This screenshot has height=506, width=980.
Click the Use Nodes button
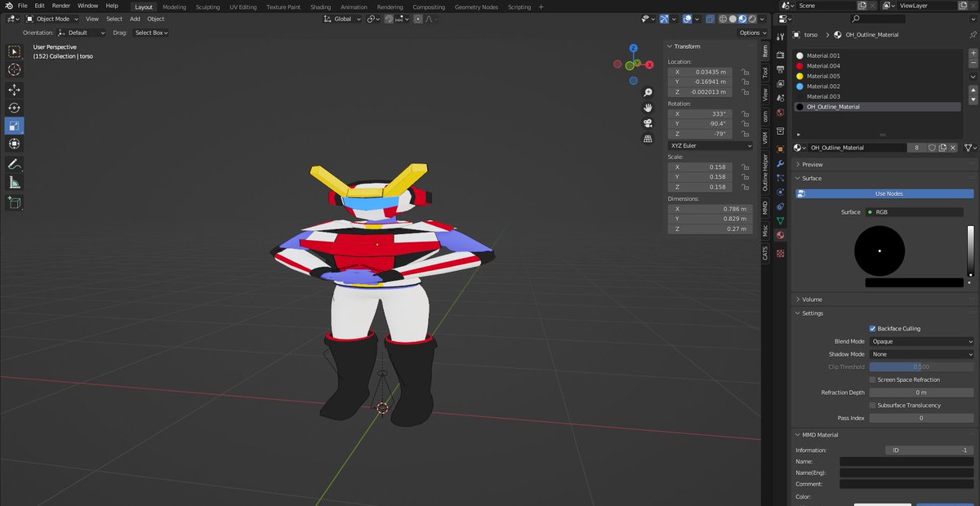(x=884, y=193)
